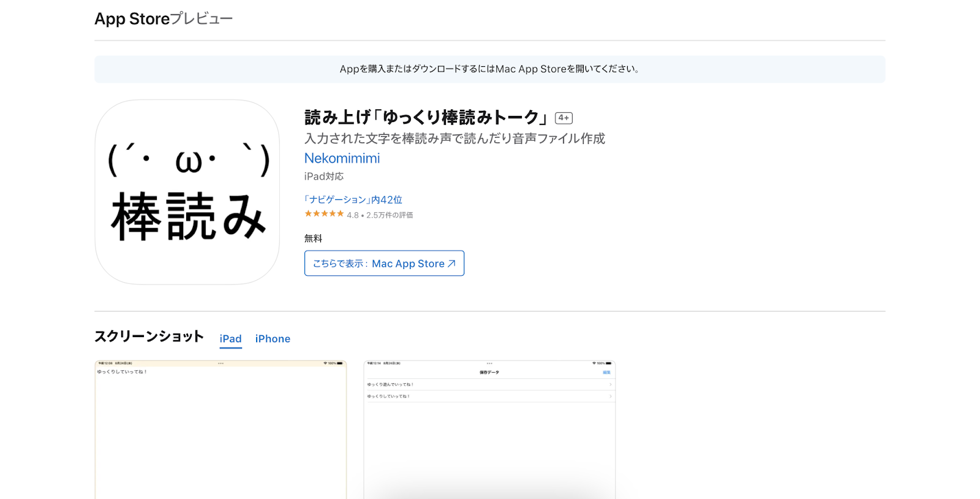Click the subtitle 入力された文字を棒読み声で読んだり音声ファイル作成
The height and width of the screenshot is (499, 980).
pyautogui.click(x=454, y=139)
